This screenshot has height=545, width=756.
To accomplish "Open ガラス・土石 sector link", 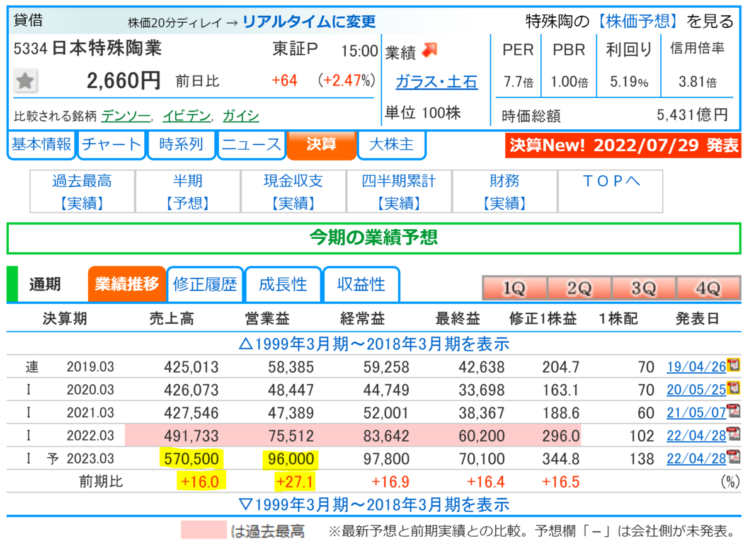I will [x=437, y=83].
